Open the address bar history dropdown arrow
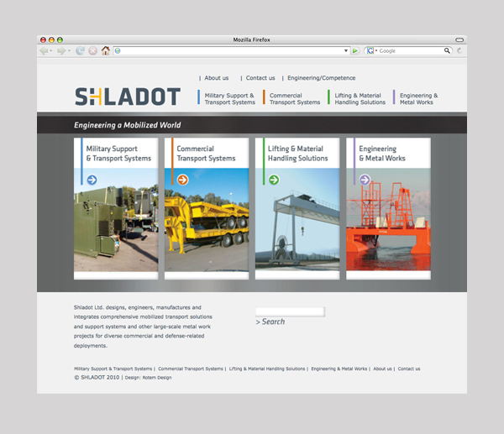This screenshot has height=434, width=504. (x=346, y=50)
